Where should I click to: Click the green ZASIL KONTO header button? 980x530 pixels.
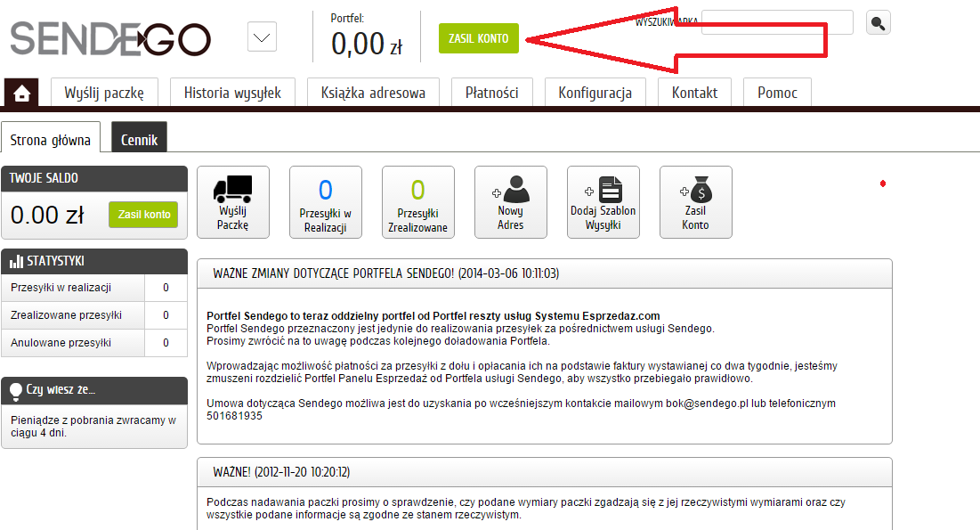(x=479, y=38)
